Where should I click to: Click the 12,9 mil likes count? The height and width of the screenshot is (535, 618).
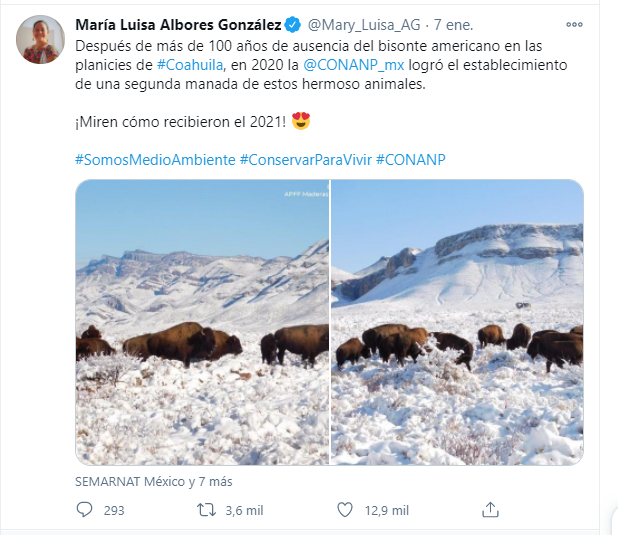click(x=386, y=510)
